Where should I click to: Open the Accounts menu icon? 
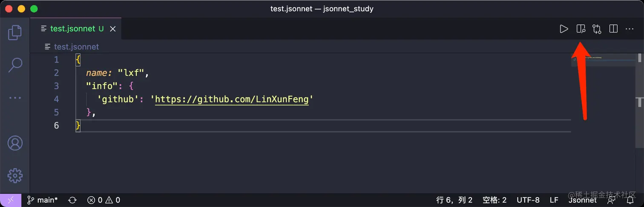(x=15, y=143)
